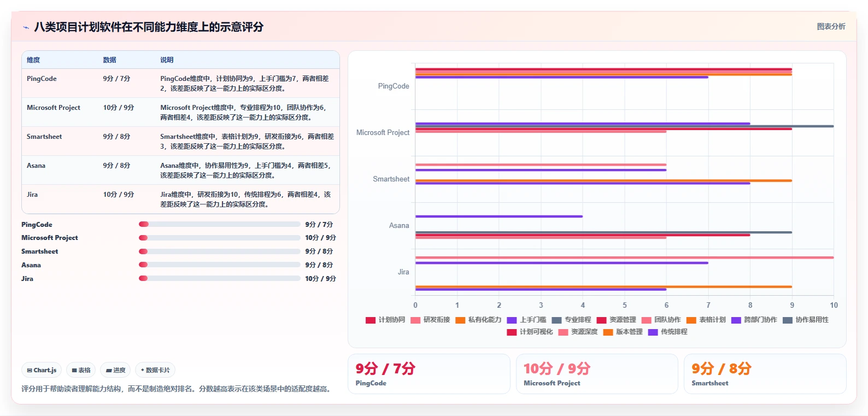
Task: Click the chart title 八类项目计划软件 heading
Action: [149, 27]
